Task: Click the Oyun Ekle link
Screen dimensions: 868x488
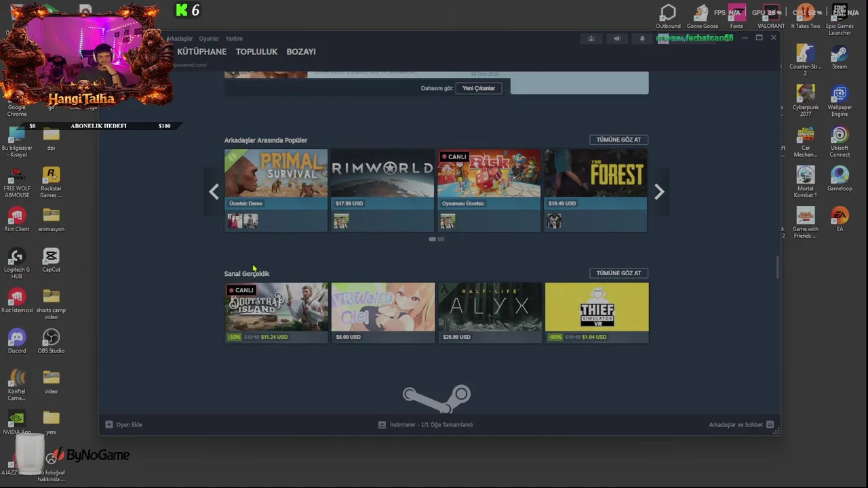Action: coord(129,424)
